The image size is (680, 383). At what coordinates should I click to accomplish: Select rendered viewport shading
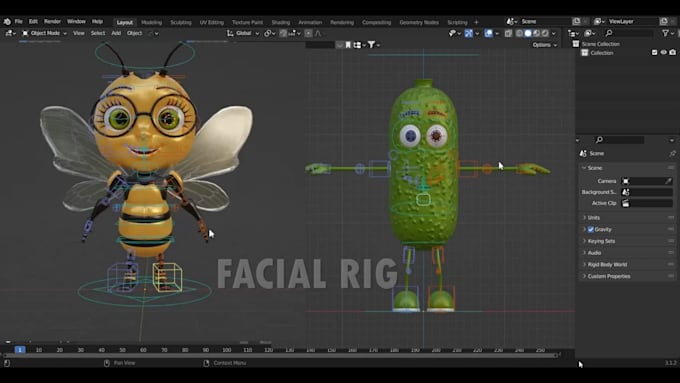(x=545, y=33)
